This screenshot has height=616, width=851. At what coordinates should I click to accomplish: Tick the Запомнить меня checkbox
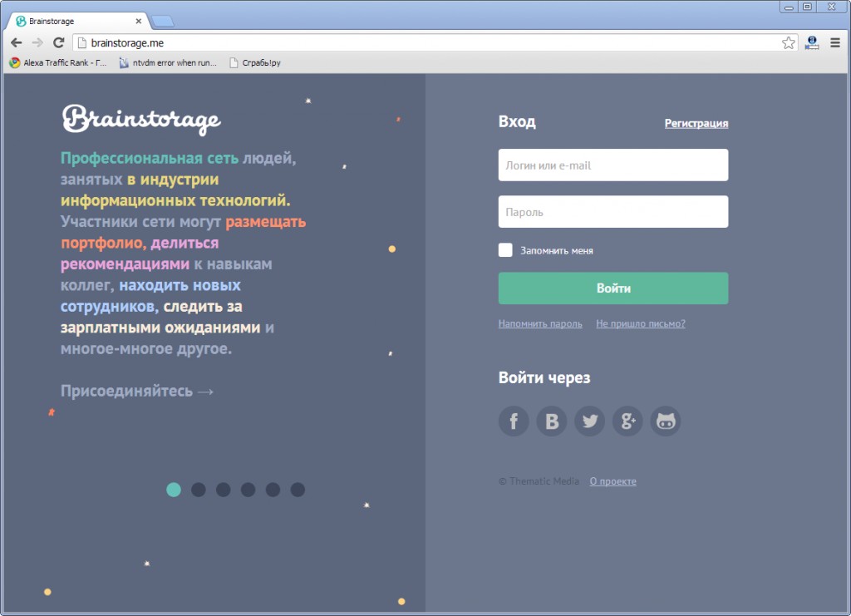tap(505, 249)
